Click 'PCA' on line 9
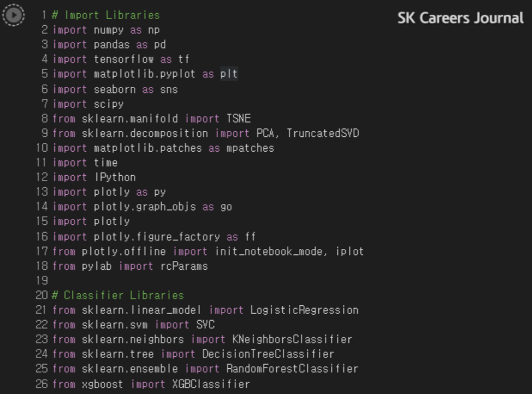This screenshot has height=394, width=532. (265, 133)
